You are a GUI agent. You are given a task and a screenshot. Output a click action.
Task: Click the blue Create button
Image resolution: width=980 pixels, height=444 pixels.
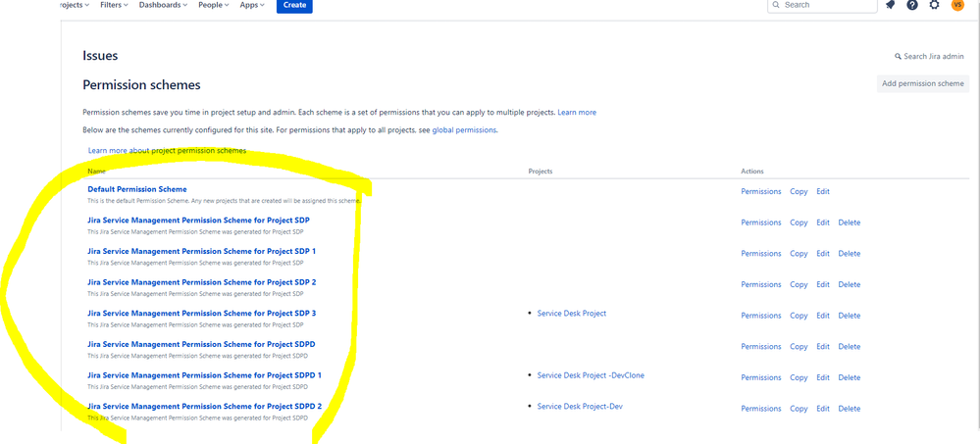point(294,5)
